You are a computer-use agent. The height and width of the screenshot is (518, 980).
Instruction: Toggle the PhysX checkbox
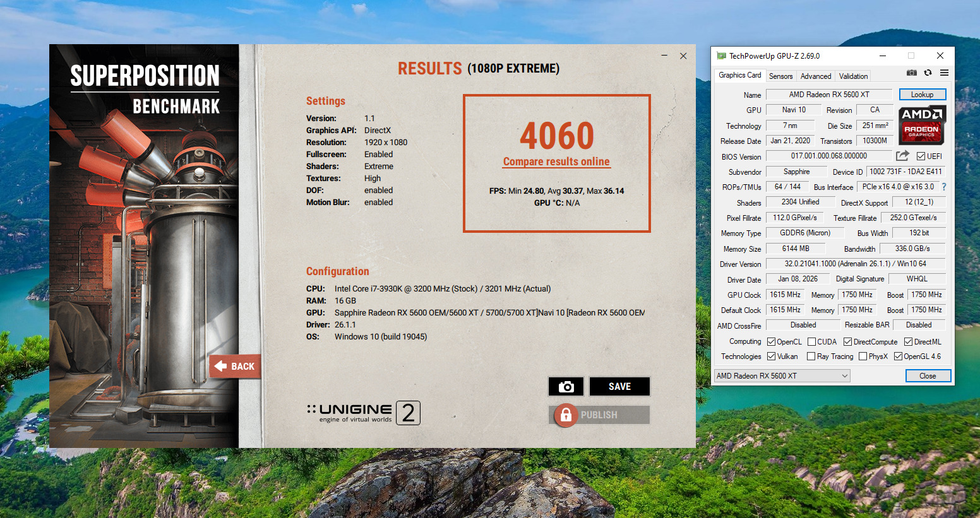point(863,356)
